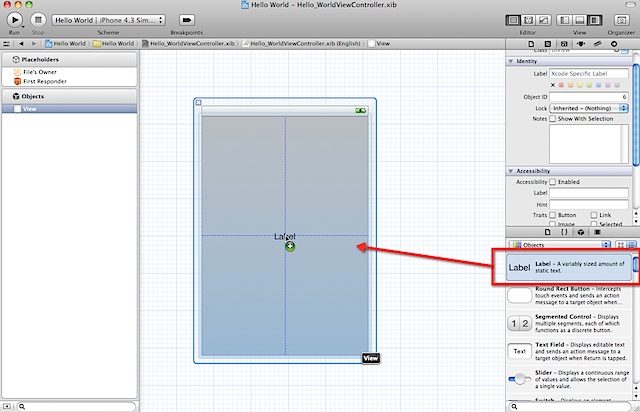Image resolution: width=640 pixels, height=412 pixels.
Task: Select Hello_WorldViewController.xib in the jump bar
Action: point(190,44)
